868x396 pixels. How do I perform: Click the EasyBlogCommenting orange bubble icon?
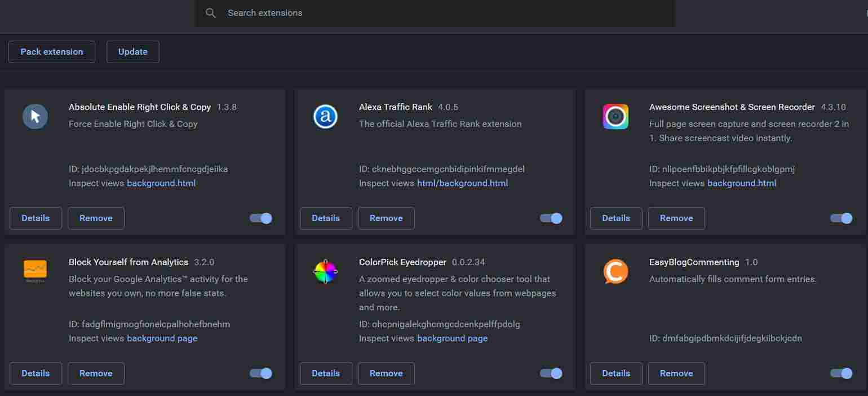tap(615, 272)
